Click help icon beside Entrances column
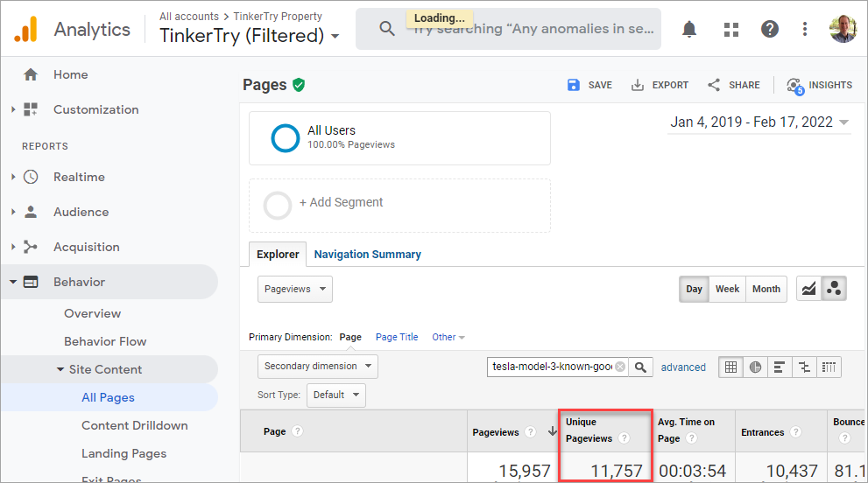The width and height of the screenshot is (868, 483). tap(795, 431)
